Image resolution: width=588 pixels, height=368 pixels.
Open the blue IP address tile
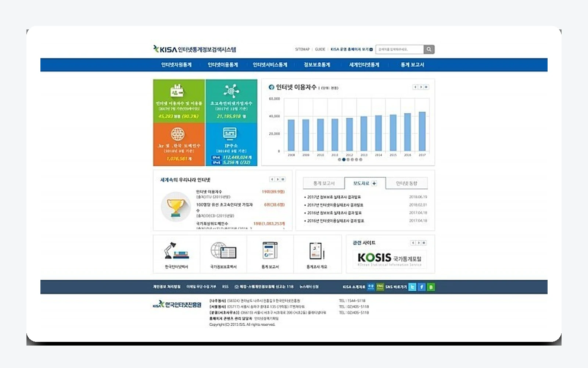tap(231, 144)
